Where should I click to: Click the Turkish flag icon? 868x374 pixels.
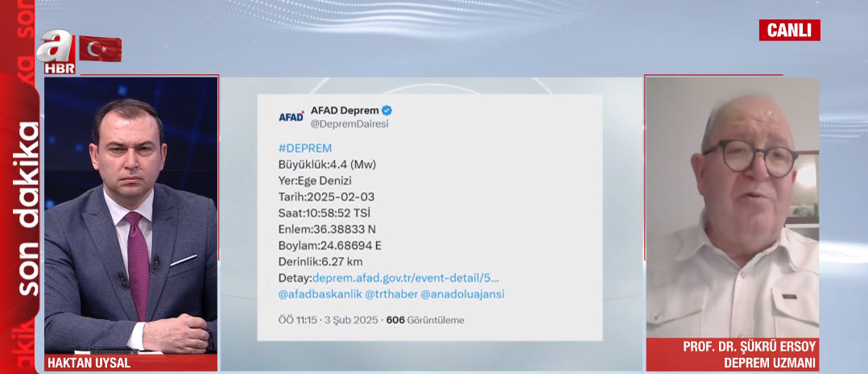tap(100, 48)
